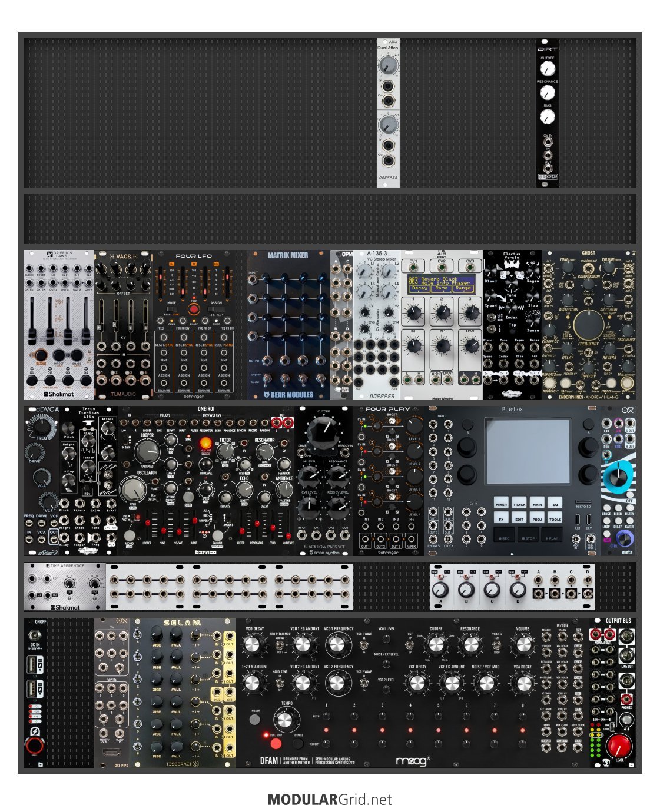Toggle the Four LFO MODE switch
This screenshot has height=812, width=660.
172,310
